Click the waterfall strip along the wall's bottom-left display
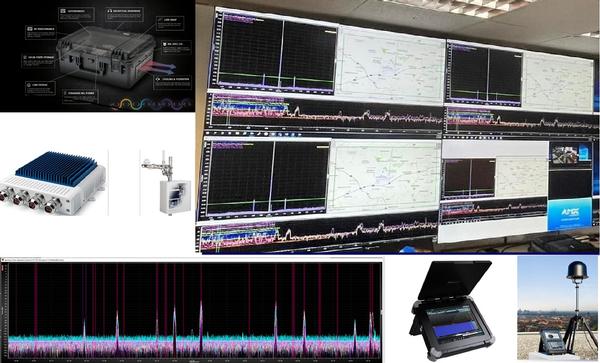Viewport: 600px width, 363px height. tap(319, 233)
